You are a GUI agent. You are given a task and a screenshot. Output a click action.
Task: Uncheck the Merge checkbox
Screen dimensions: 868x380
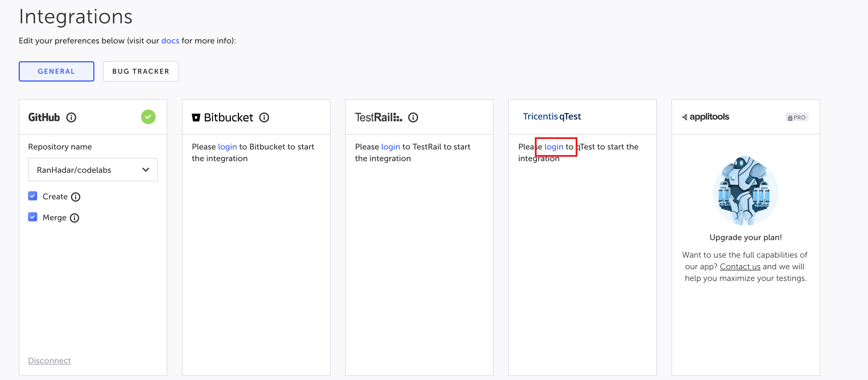point(33,217)
